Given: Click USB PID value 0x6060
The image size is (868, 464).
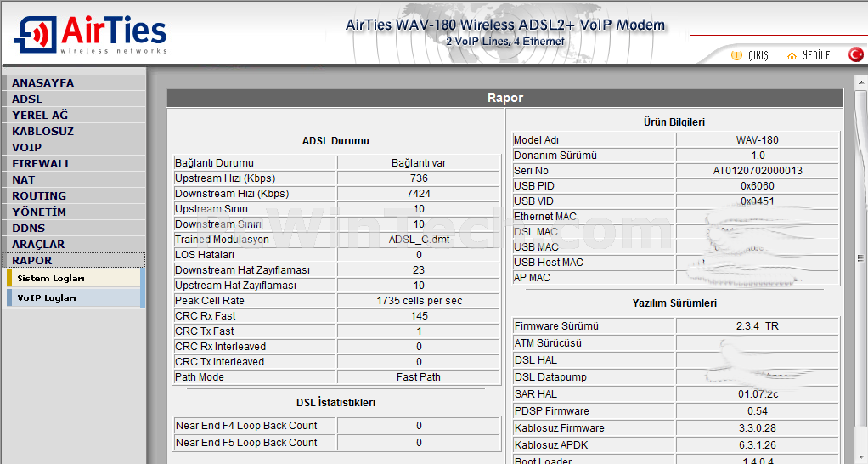Looking at the screenshot, I should point(758,186).
